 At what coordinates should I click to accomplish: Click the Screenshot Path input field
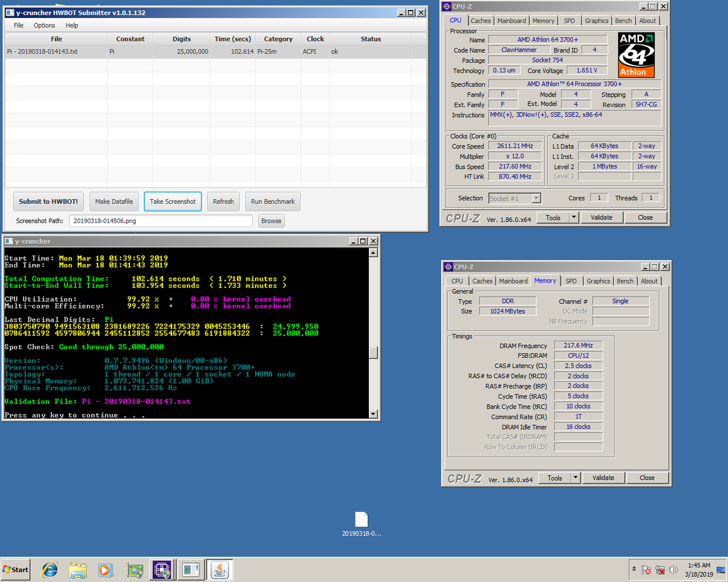161,221
